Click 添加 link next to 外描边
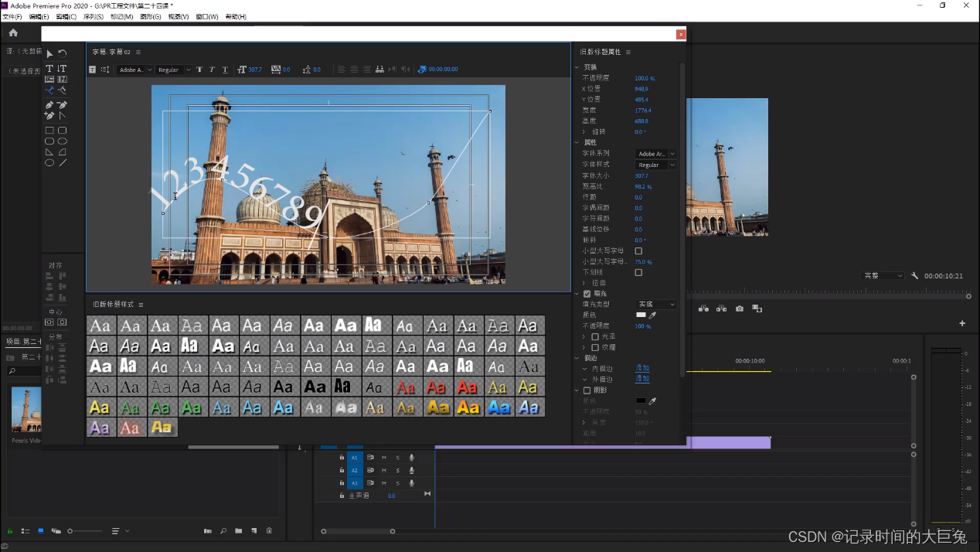Viewport: 980px width, 552px height. 642,379
